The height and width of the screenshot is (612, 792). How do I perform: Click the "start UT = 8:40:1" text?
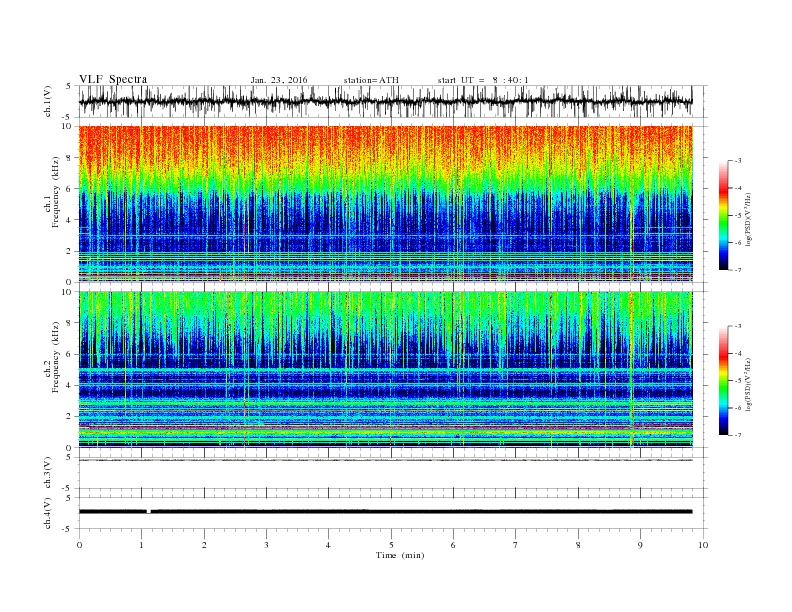(483, 80)
